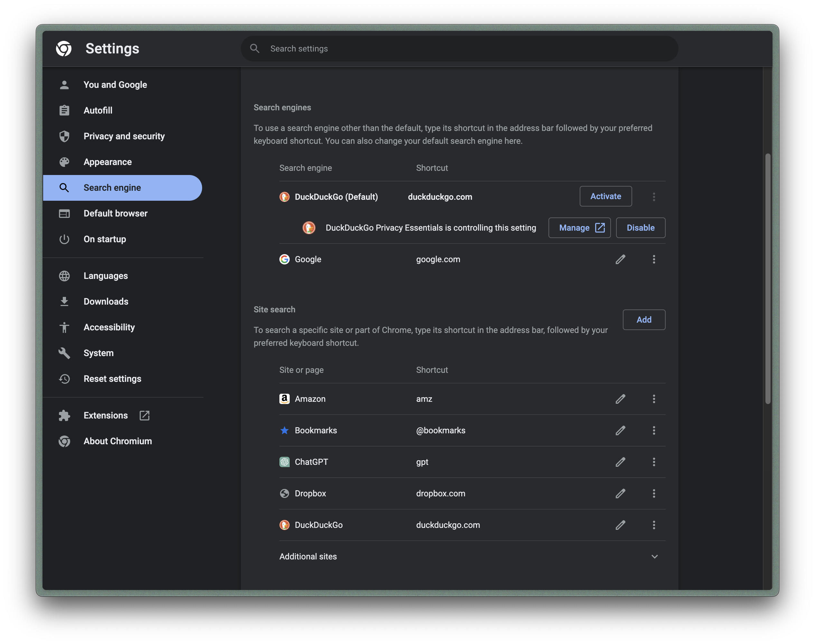Viewport: 815px width, 644px height.
Task: Select On startup in sidebar
Action: [105, 239]
